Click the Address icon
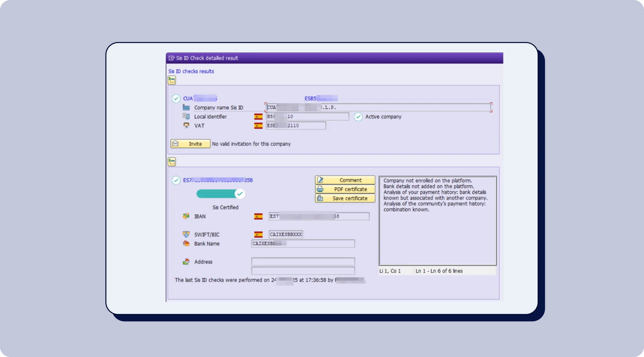The image size is (644, 357). point(186,262)
